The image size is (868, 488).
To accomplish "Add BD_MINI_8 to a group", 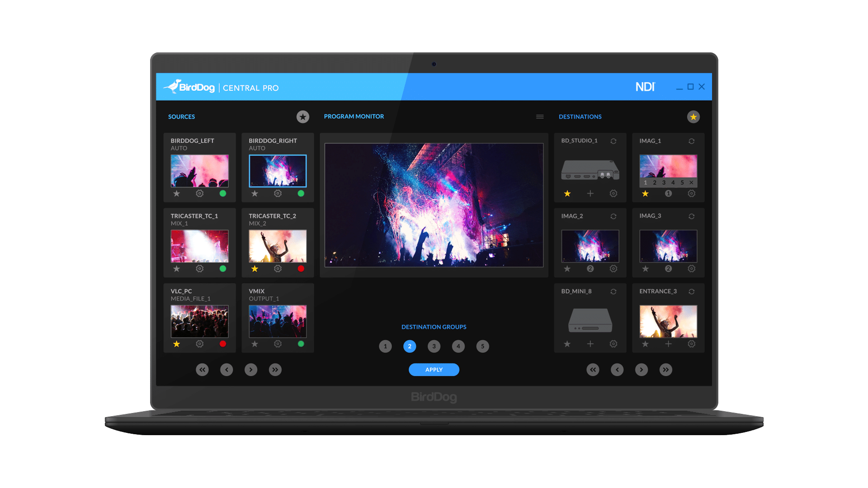I will pyautogui.click(x=590, y=344).
